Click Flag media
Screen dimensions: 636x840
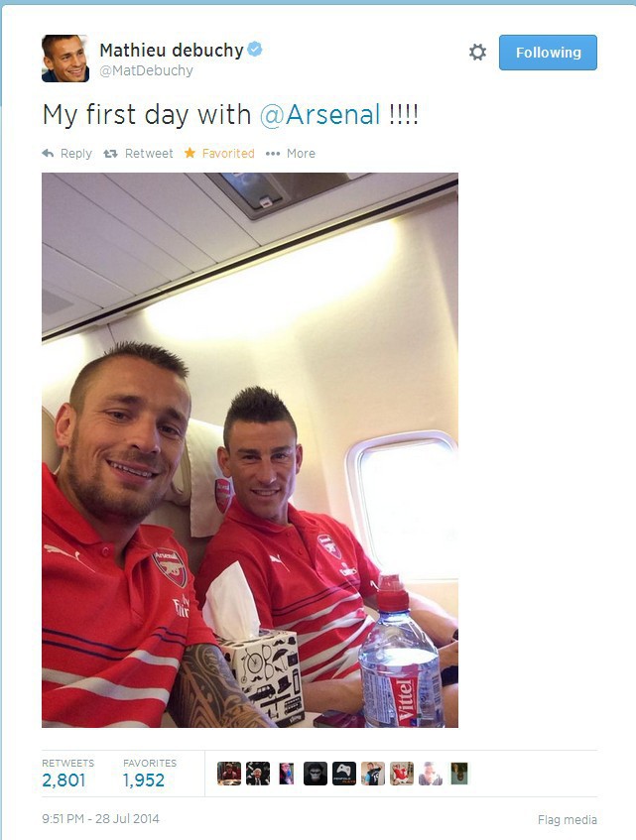point(567,819)
